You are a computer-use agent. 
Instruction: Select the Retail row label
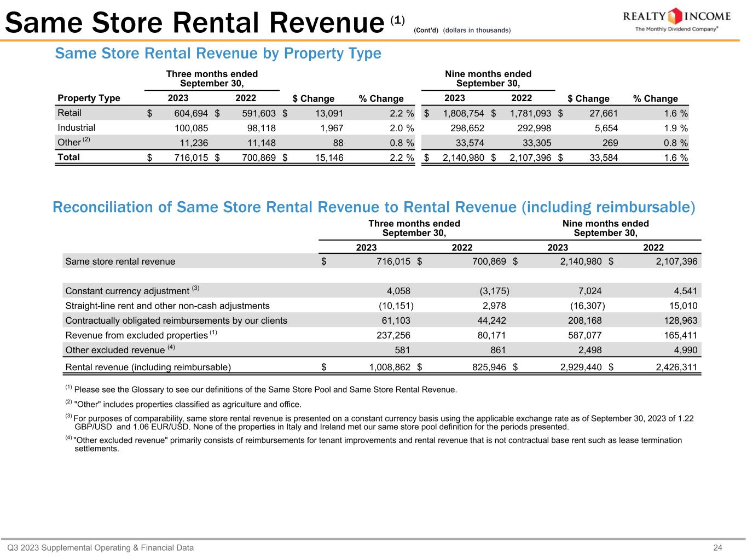point(70,113)
